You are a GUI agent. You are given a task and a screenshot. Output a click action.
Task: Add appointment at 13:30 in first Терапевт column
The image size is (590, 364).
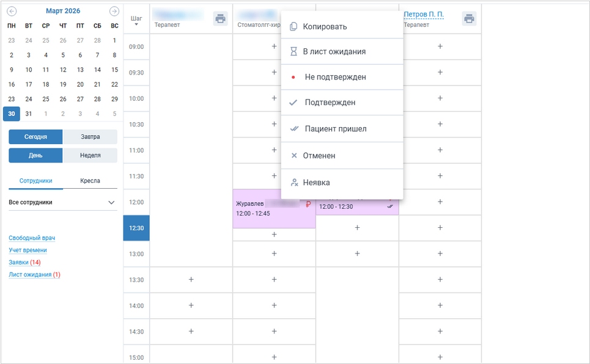(191, 280)
